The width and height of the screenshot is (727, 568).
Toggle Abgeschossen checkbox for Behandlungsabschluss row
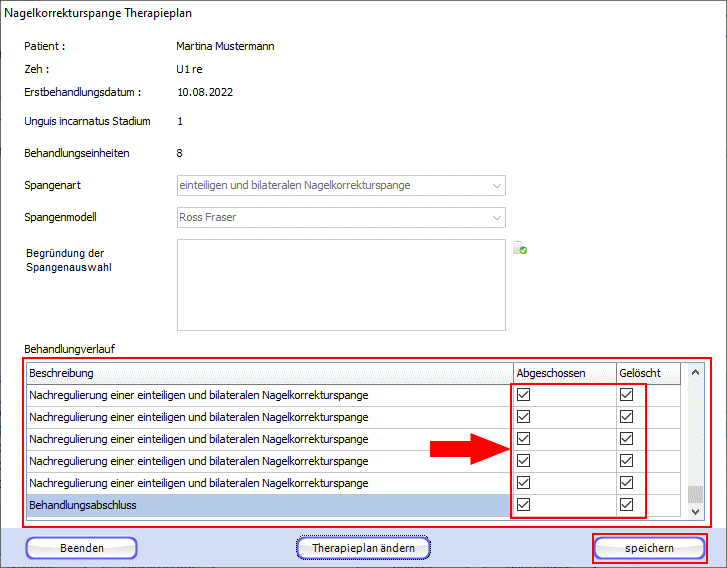click(x=524, y=505)
